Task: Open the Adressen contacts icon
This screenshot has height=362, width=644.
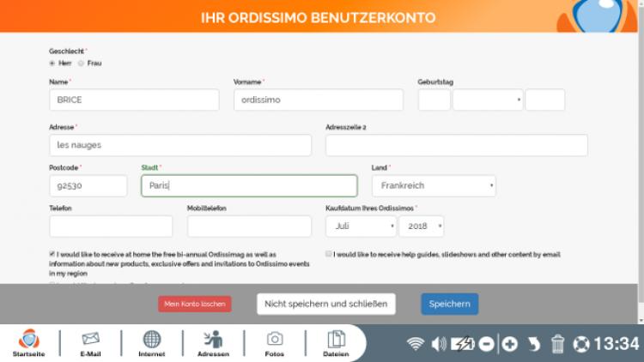Action: 213,343
